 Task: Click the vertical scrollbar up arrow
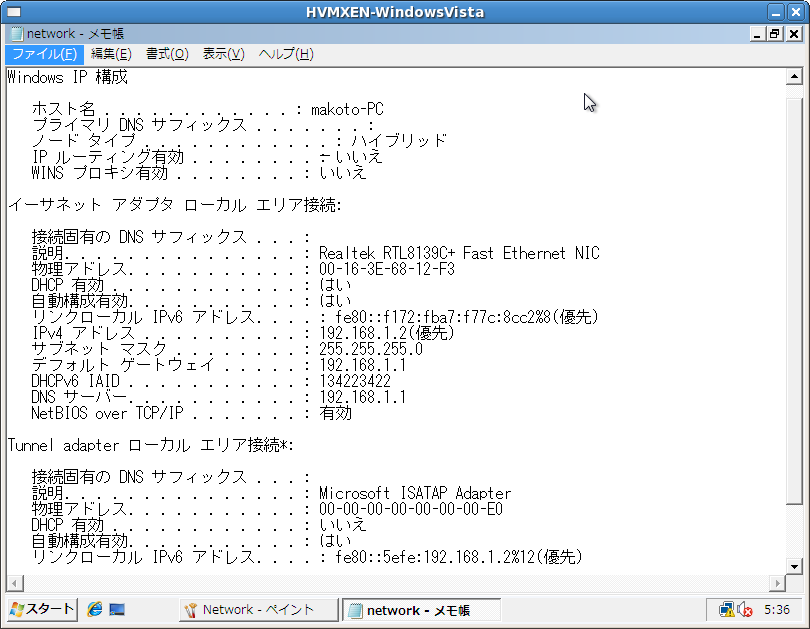[794, 77]
